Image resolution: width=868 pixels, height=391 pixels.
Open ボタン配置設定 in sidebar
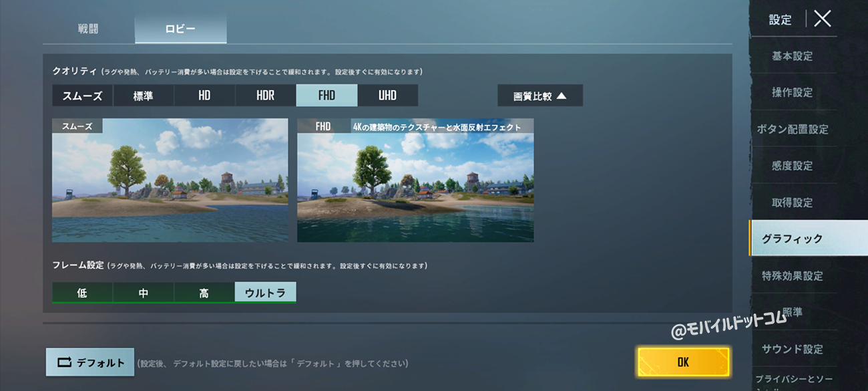click(793, 129)
